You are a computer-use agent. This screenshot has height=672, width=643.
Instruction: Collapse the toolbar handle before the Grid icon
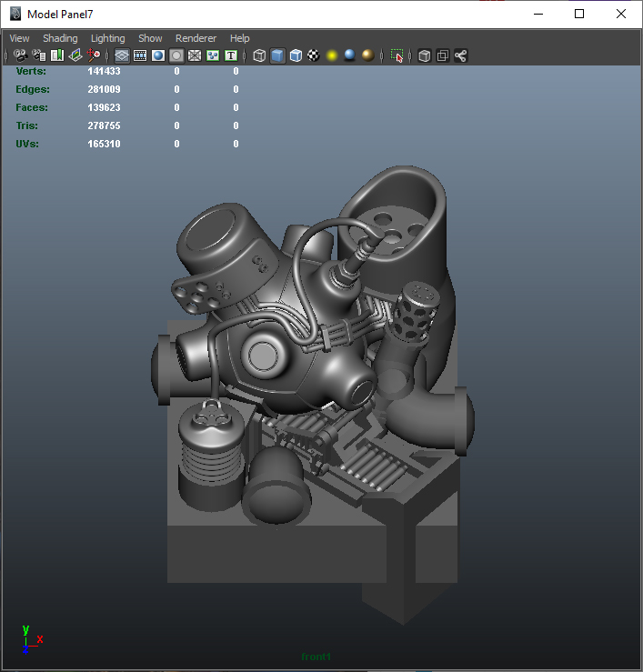[107, 55]
